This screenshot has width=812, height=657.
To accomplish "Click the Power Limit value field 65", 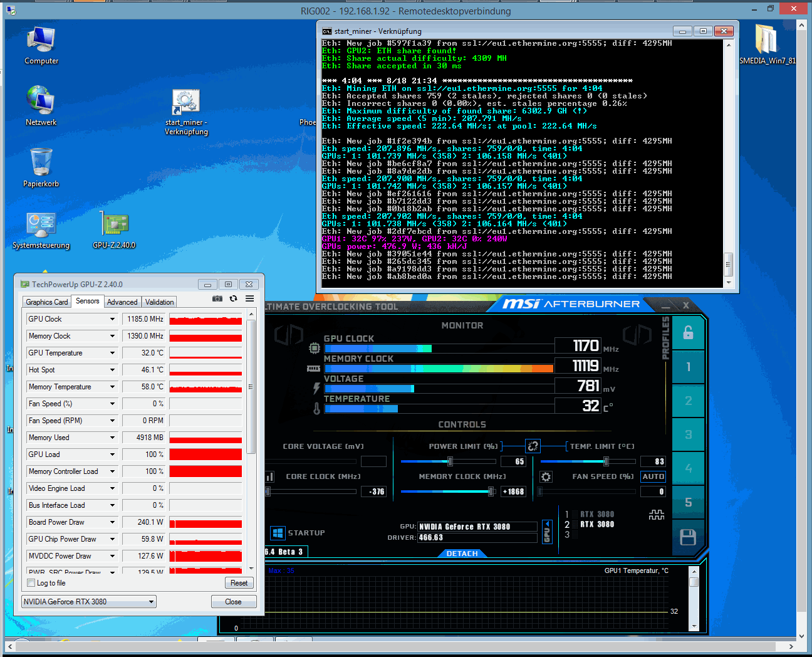I will 513,461.
